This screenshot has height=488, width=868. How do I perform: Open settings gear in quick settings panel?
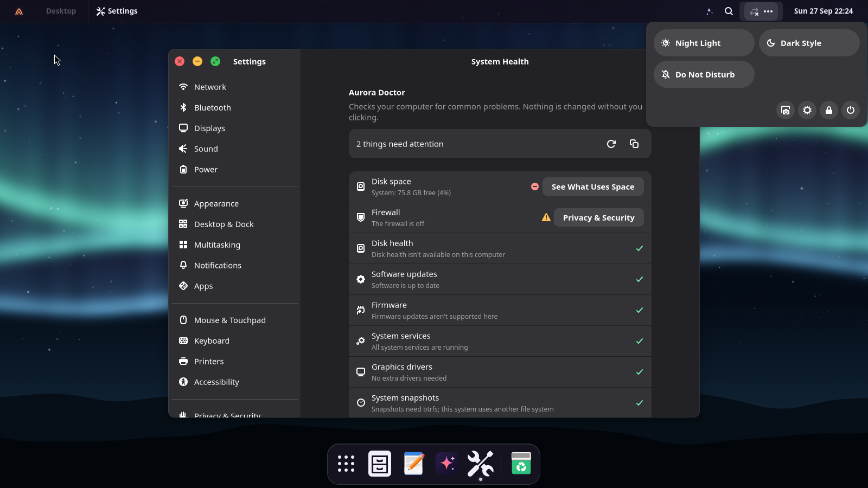(807, 110)
